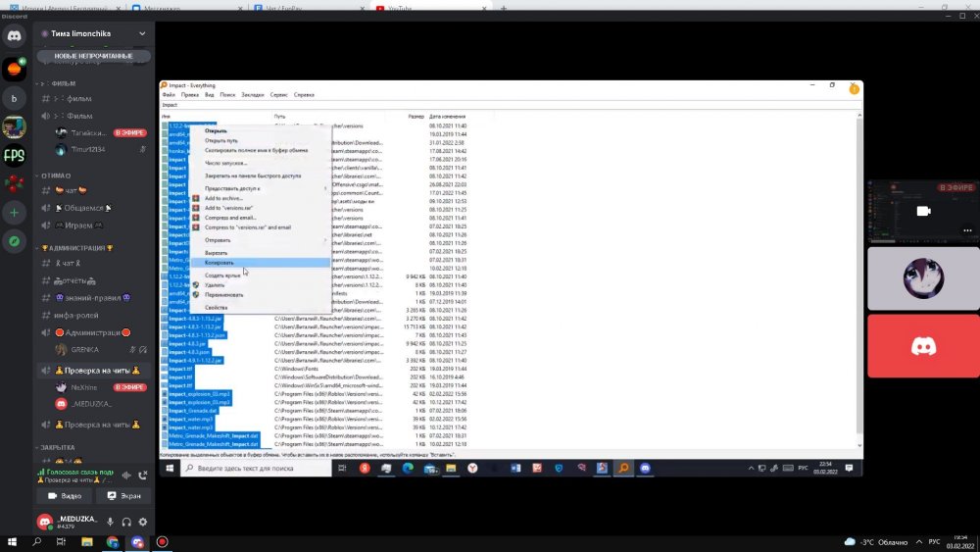Open Закладки menu in Everything window

point(253,95)
